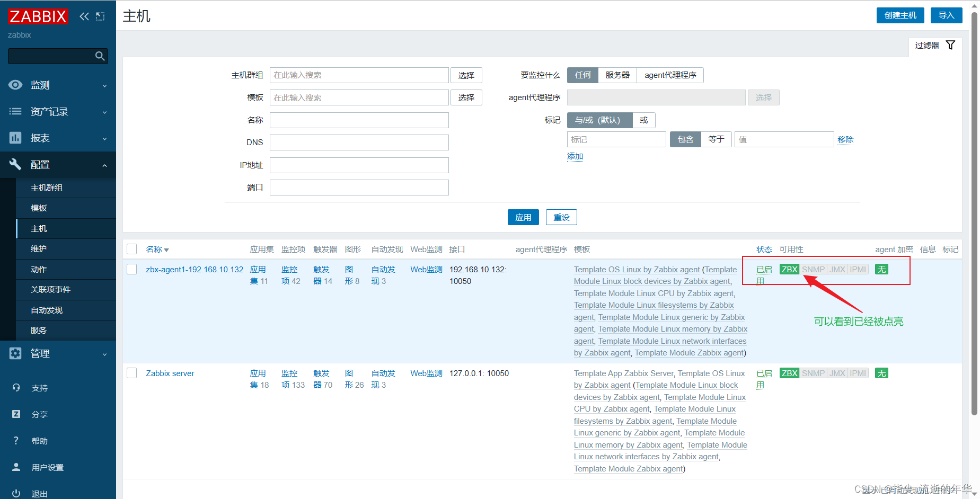Sort hosts by 状态 column
Screen dimensions: 980x499
point(764,249)
